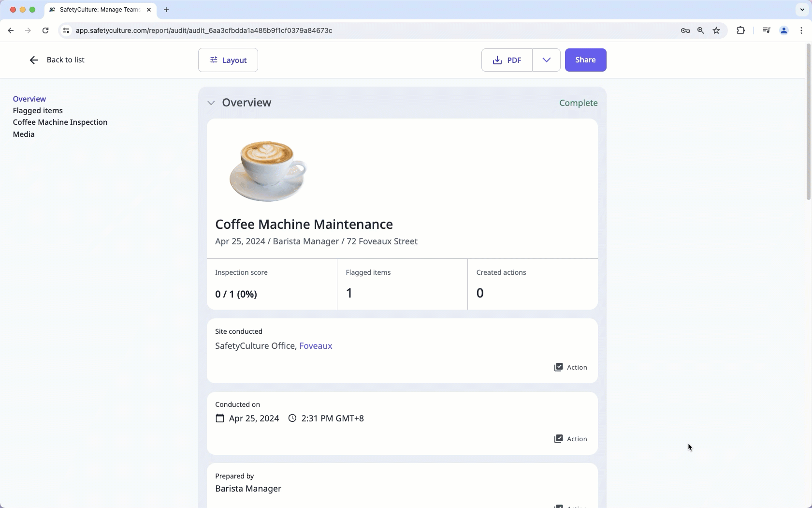Click the Flagged items count 1
Image resolution: width=812 pixels, height=508 pixels.
click(349, 293)
